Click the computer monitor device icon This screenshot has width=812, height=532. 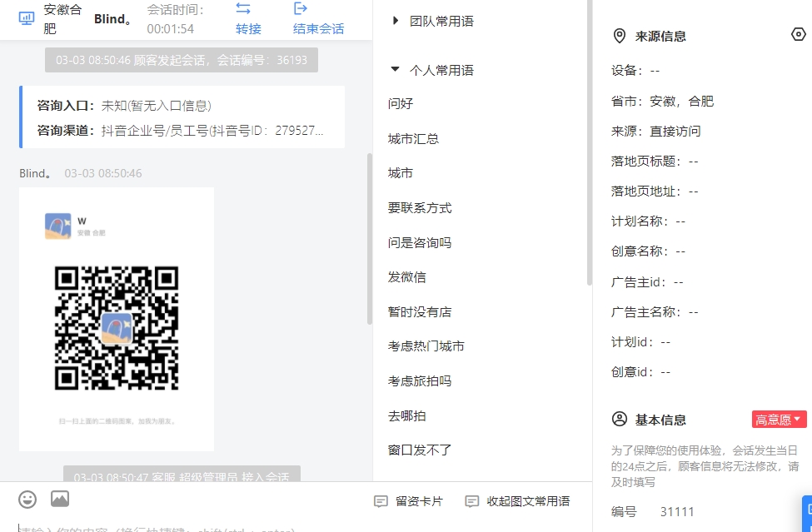[x=27, y=18]
